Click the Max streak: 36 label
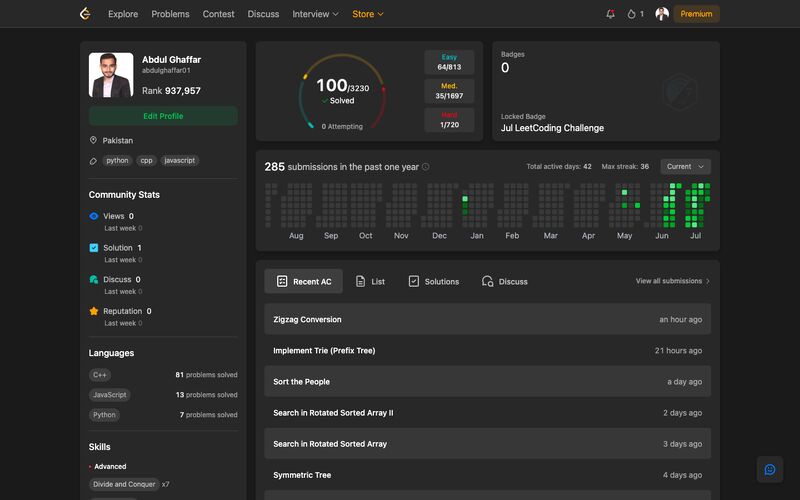Image resolution: width=800 pixels, height=500 pixels. (625, 166)
